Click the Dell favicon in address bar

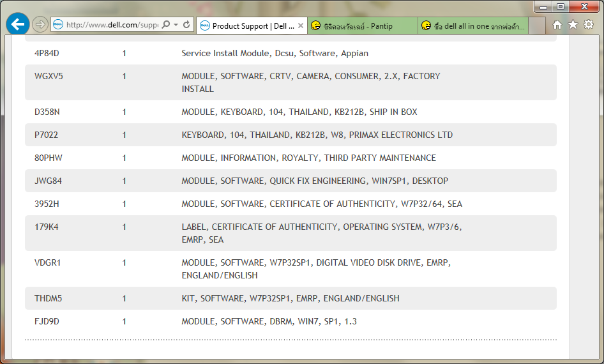[57, 25]
